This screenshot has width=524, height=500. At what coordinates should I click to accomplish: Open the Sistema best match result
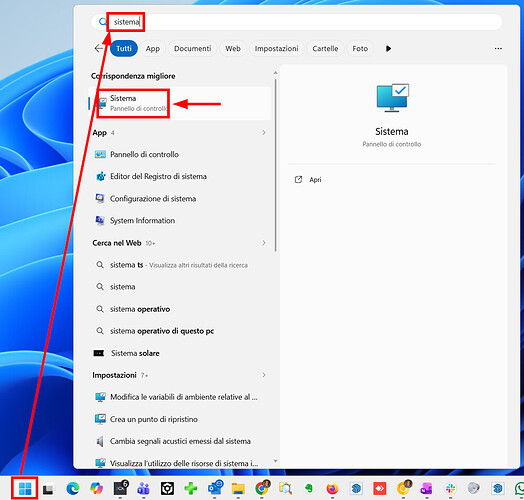pyautogui.click(x=179, y=103)
